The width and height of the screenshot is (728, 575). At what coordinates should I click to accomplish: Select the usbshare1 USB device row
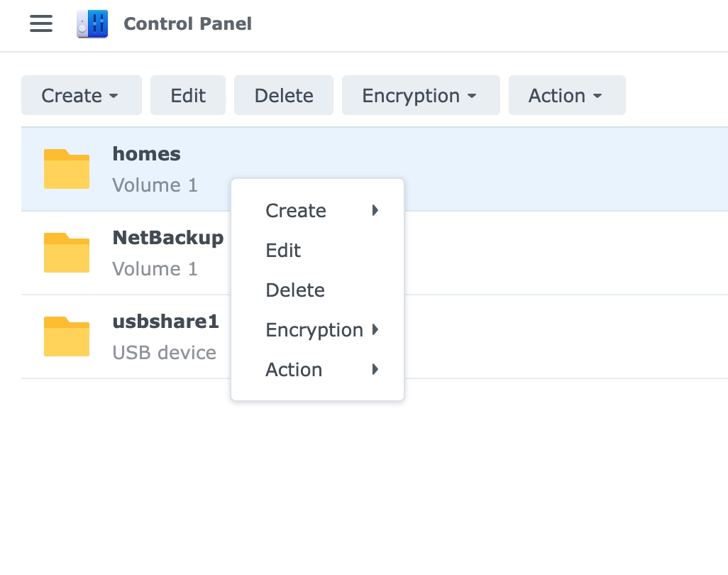[375, 336]
